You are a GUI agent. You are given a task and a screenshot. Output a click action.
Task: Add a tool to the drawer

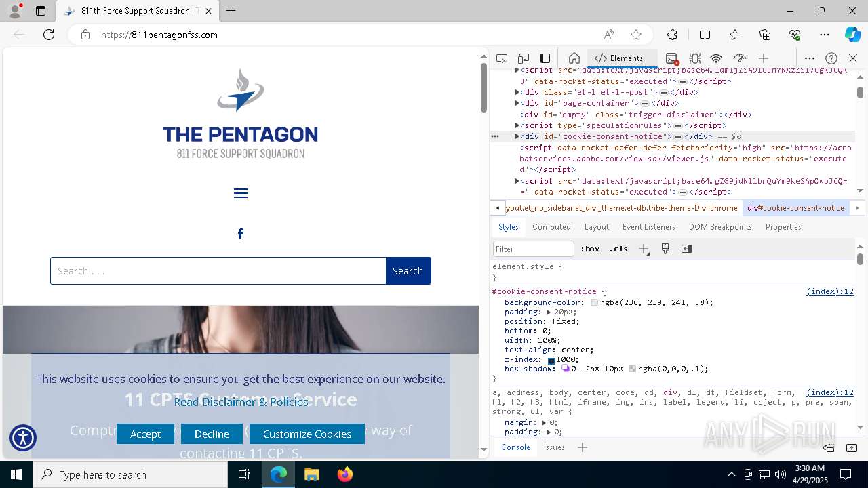click(583, 447)
